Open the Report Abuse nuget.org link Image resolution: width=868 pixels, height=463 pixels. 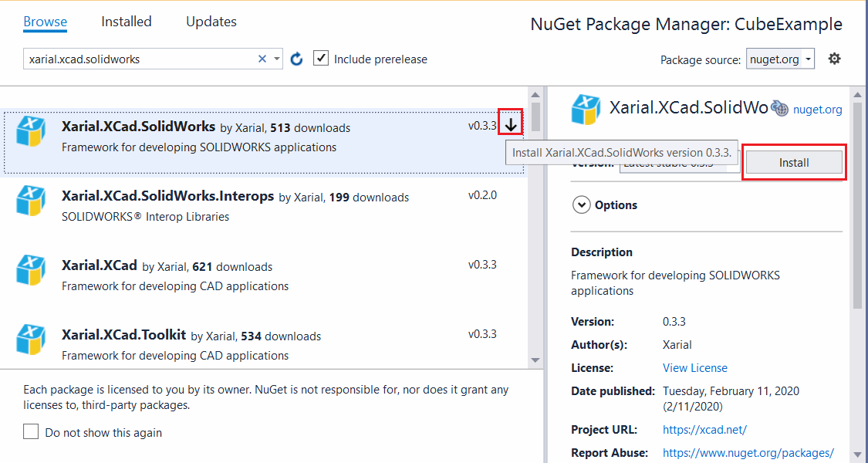(748, 452)
